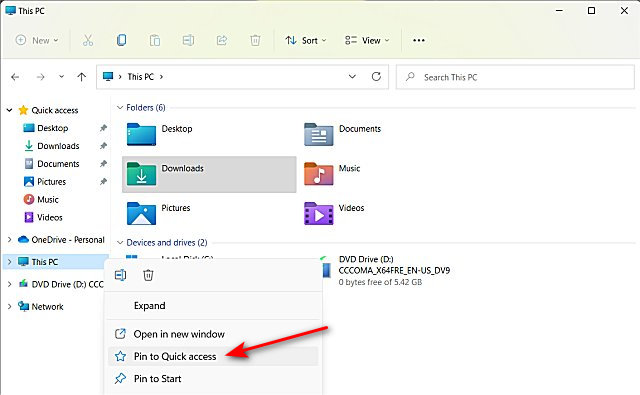Screen dimensions: 640x395
Task: Open the See more ellipsis menu
Action: [419, 40]
